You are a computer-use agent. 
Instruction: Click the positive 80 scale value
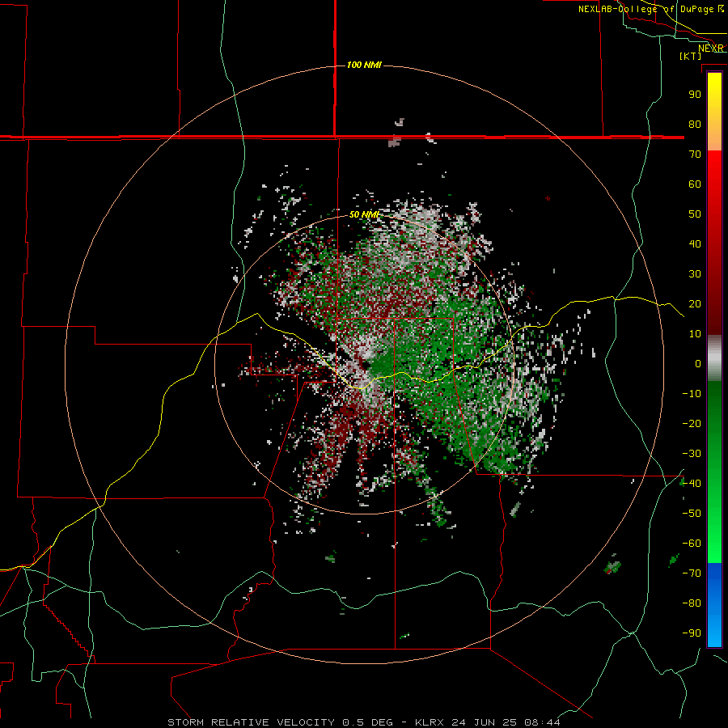click(695, 125)
